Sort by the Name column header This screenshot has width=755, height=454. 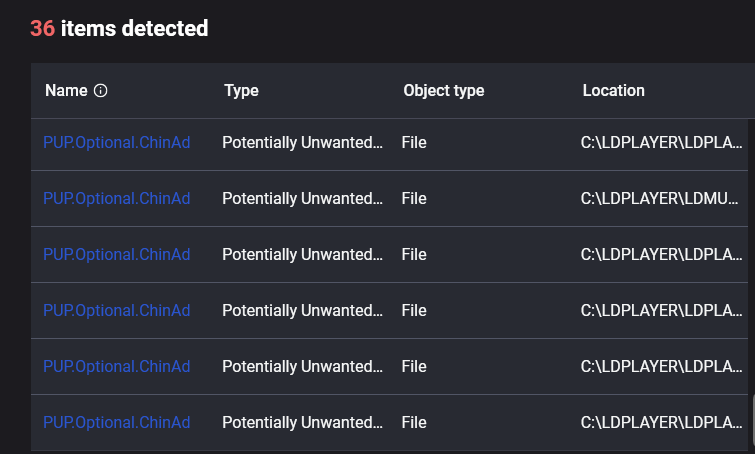(66, 91)
